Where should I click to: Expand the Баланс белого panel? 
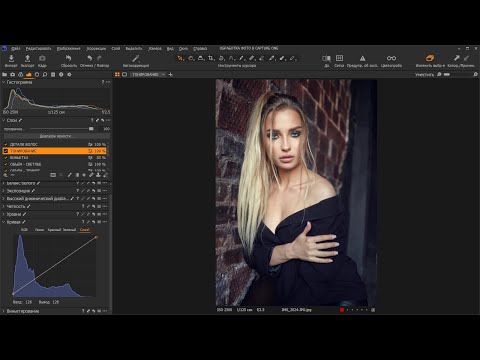4,183
